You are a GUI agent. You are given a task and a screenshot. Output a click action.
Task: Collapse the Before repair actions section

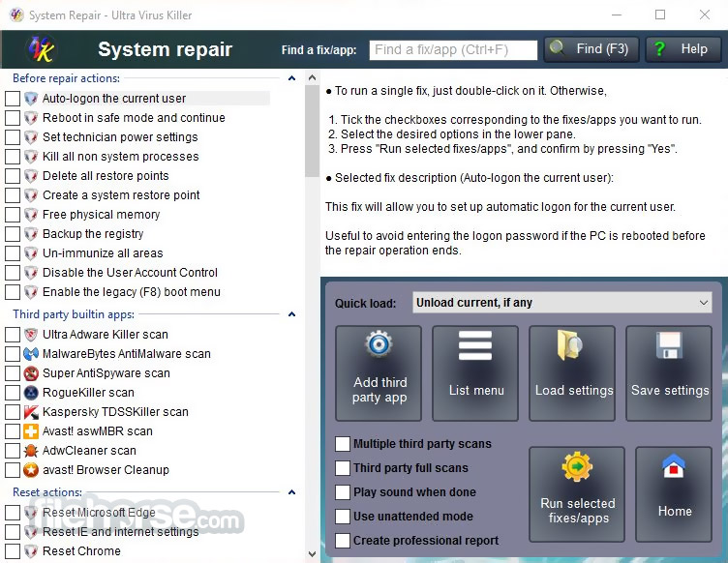pyautogui.click(x=291, y=78)
